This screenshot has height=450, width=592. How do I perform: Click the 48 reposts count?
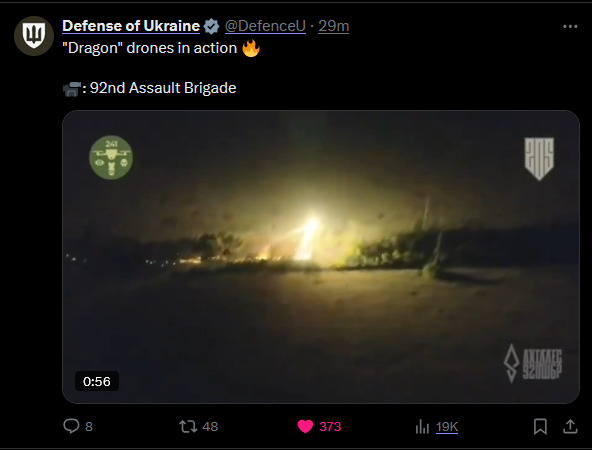coord(210,427)
